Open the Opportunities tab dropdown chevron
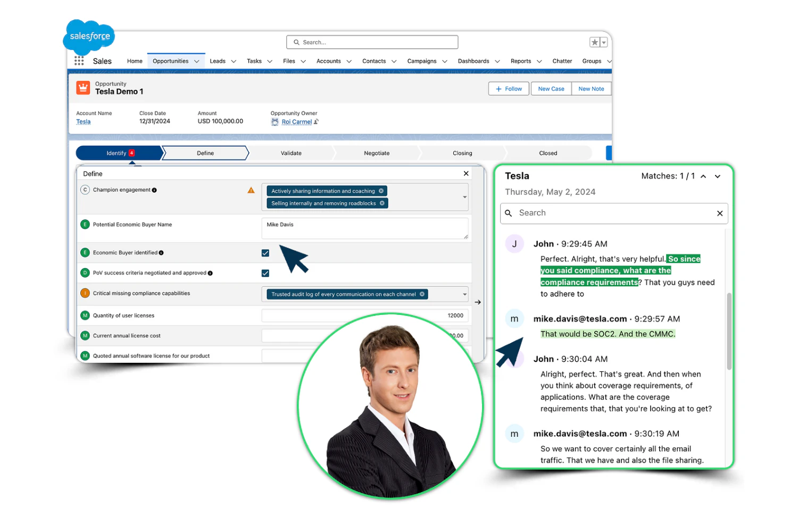The image size is (798, 532). [x=195, y=61]
